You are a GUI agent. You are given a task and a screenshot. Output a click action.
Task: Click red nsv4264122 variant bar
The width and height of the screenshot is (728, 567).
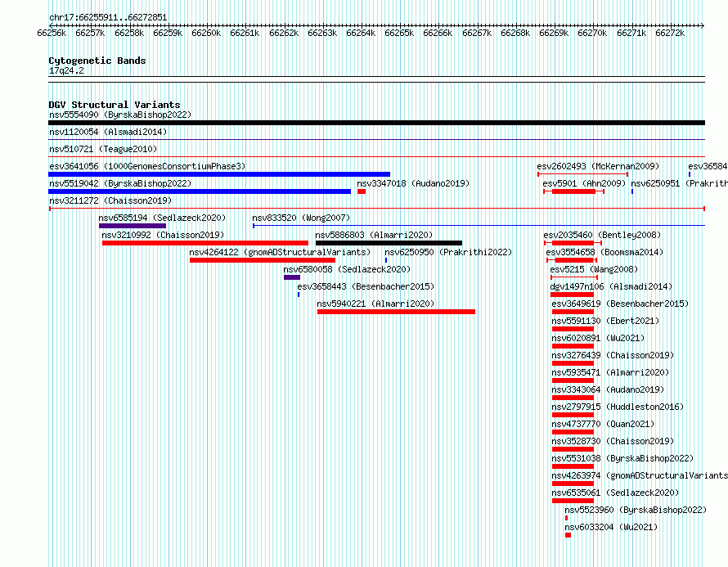pos(263,260)
